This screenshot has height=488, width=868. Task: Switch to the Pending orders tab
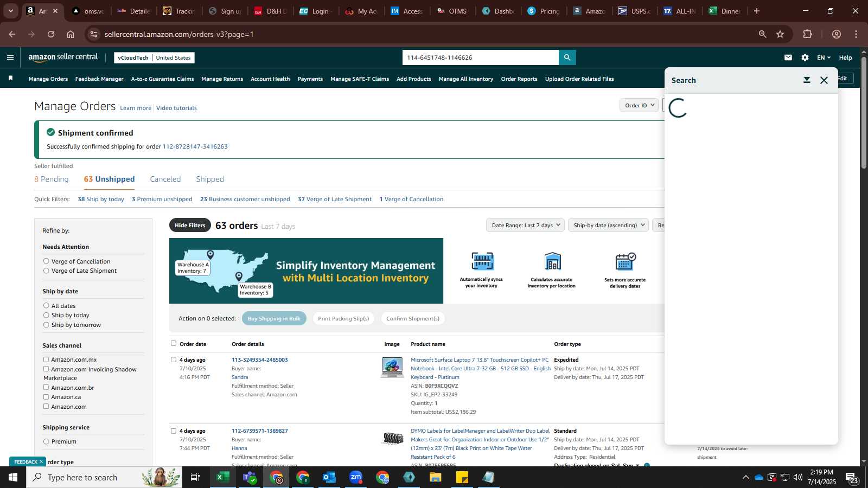[52, 179]
